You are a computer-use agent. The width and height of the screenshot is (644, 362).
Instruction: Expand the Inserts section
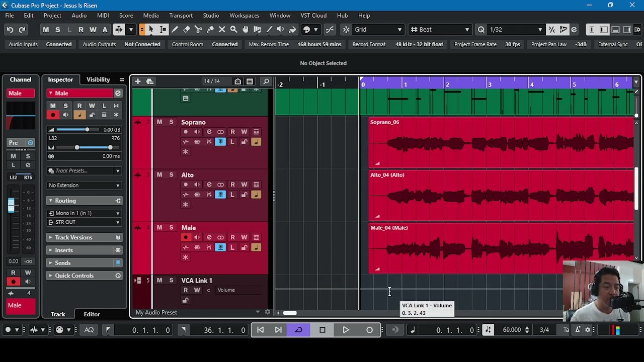pyautogui.click(x=84, y=250)
